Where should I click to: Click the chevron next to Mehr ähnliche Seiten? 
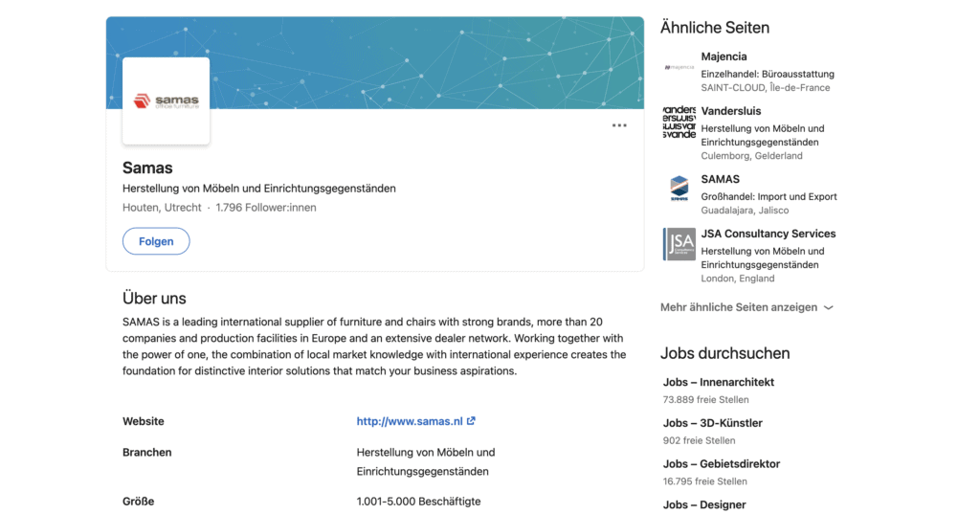[829, 307]
